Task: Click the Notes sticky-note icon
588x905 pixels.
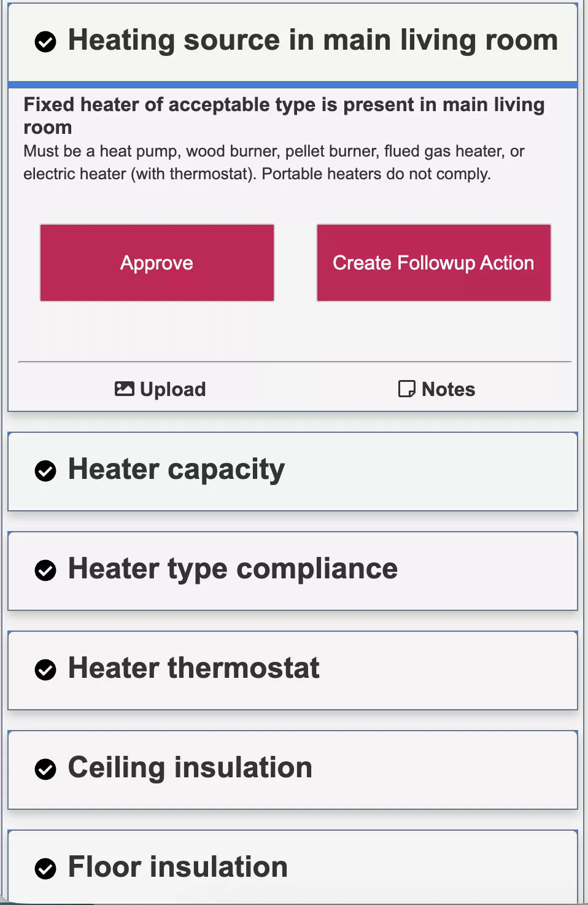Action: (x=406, y=389)
